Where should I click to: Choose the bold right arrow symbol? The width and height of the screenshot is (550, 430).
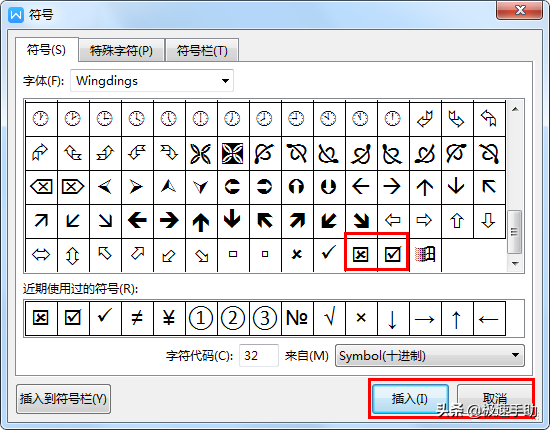(169, 221)
